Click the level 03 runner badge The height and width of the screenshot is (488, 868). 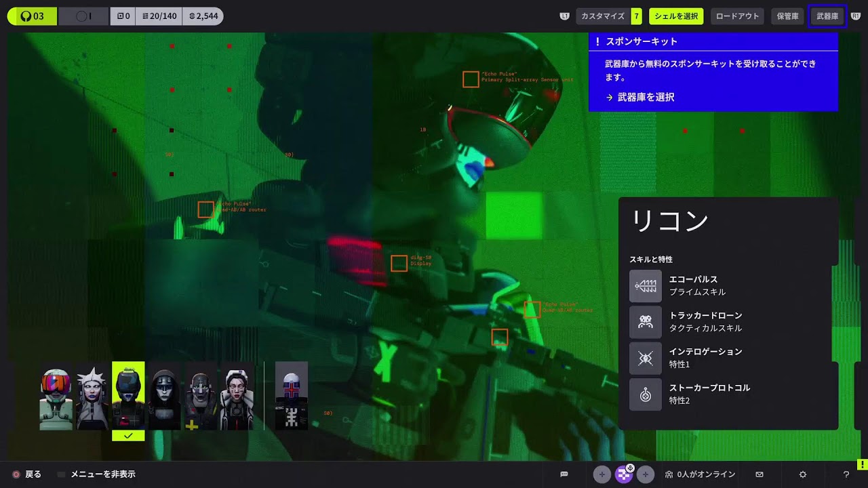[x=32, y=16]
